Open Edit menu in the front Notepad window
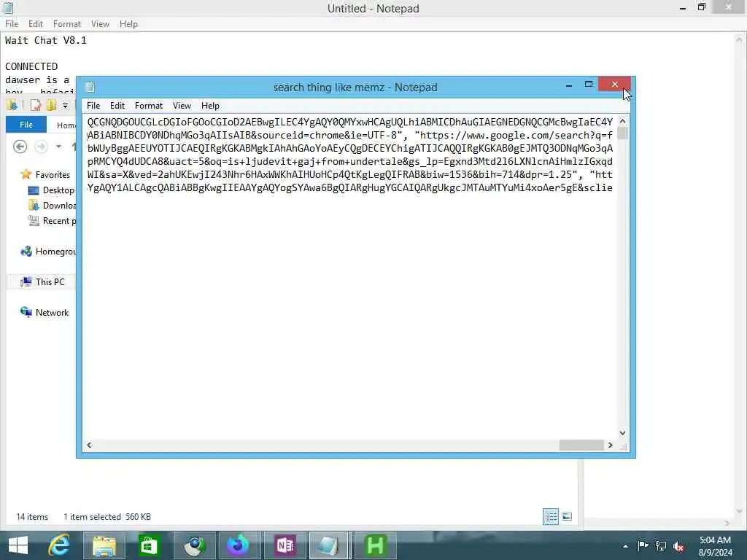The image size is (747, 560). 117,106
